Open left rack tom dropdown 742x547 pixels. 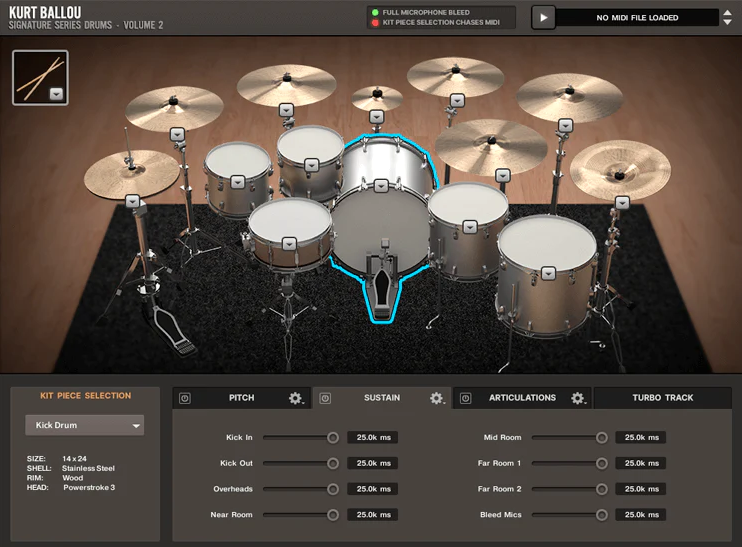[x=238, y=182]
